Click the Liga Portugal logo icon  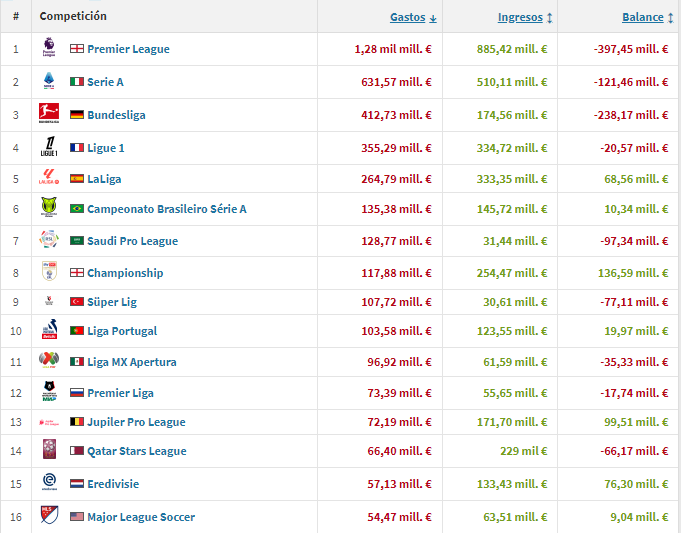pyautogui.click(x=49, y=329)
